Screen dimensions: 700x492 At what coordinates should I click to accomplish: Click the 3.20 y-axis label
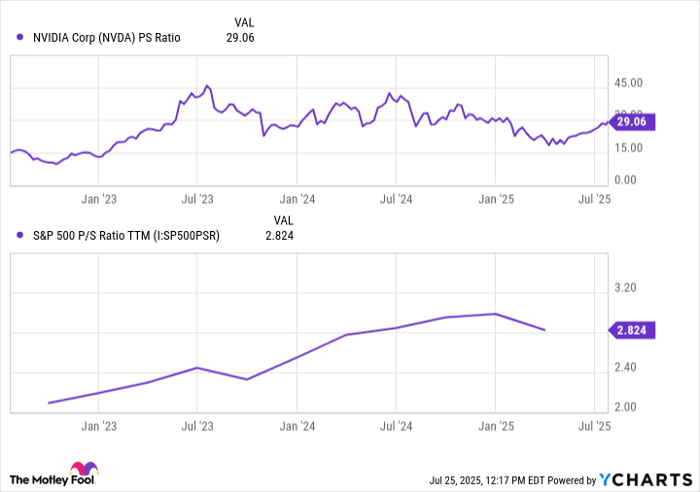click(628, 288)
